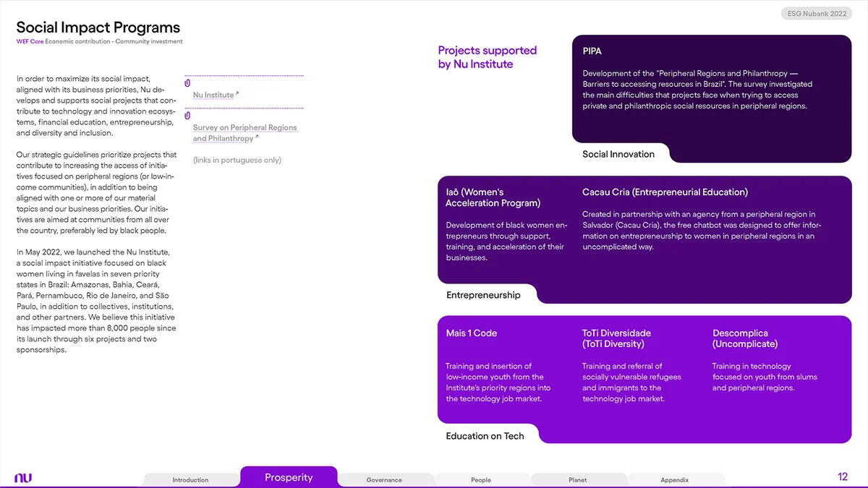Click the Social Innovation category label
Screen dimensions: 868x488
(618, 154)
